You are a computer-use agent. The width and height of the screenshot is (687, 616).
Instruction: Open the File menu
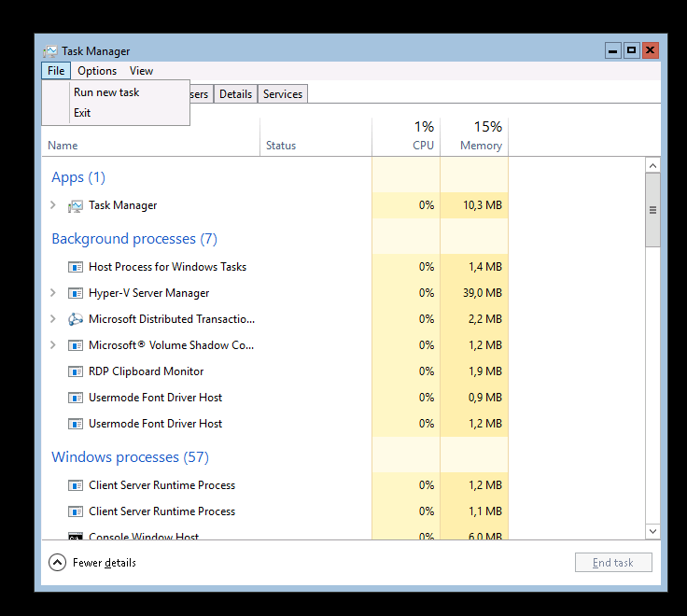56,71
